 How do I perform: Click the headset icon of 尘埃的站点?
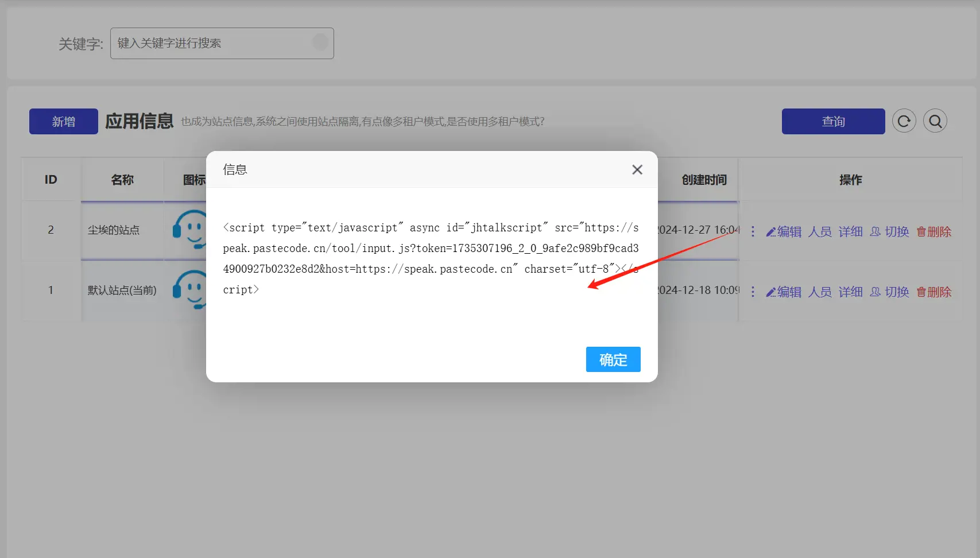tap(189, 230)
